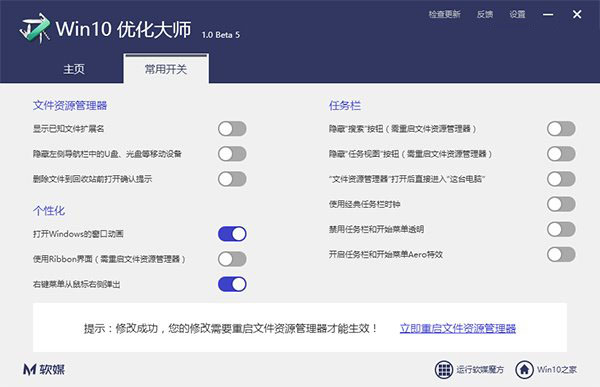Click the 运行软媒魔方 grid icon
Screen dimensions: 600x387
pos(444,370)
